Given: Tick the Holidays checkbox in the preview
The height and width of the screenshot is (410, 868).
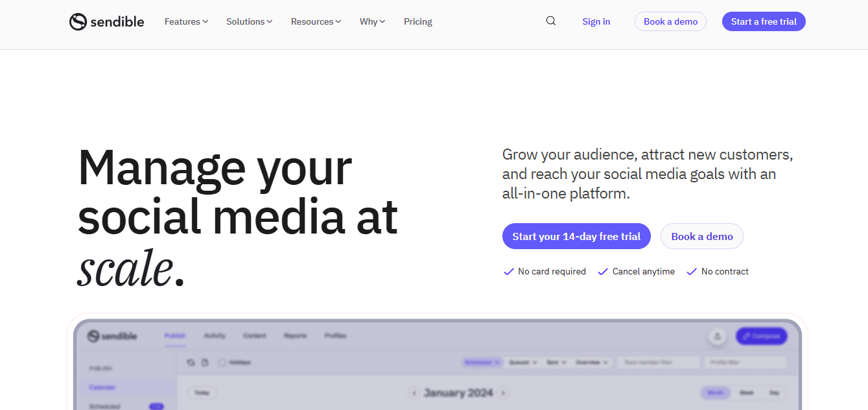Looking at the screenshot, I should coord(222,363).
